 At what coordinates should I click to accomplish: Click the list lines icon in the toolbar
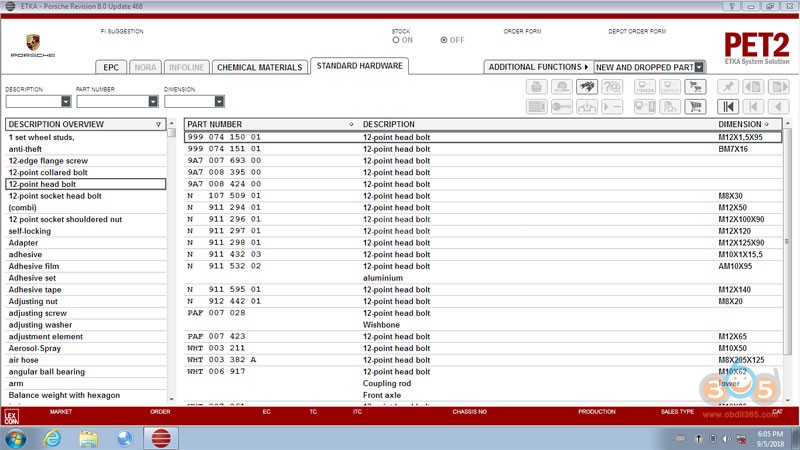click(536, 107)
